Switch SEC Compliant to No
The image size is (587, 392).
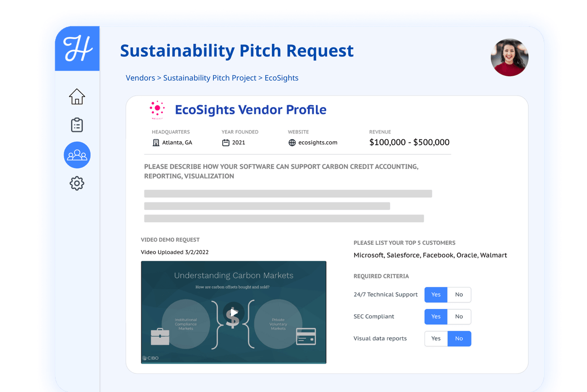coord(459,316)
